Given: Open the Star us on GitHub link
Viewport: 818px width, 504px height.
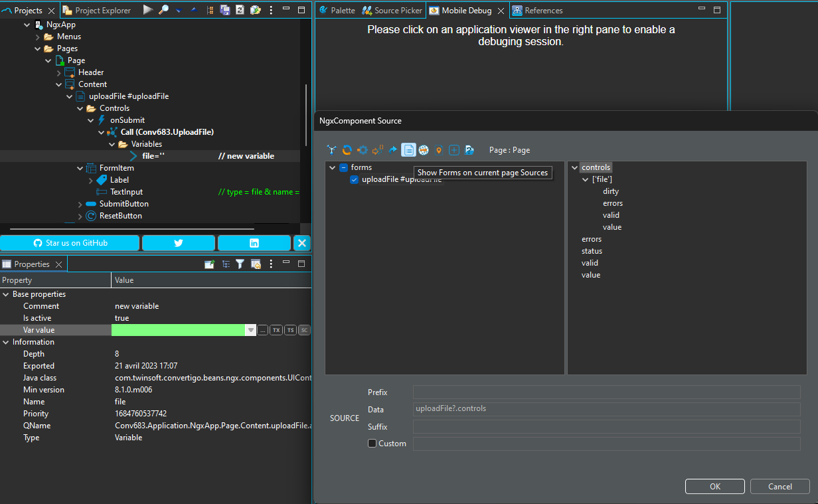Looking at the screenshot, I should [70, 243].
